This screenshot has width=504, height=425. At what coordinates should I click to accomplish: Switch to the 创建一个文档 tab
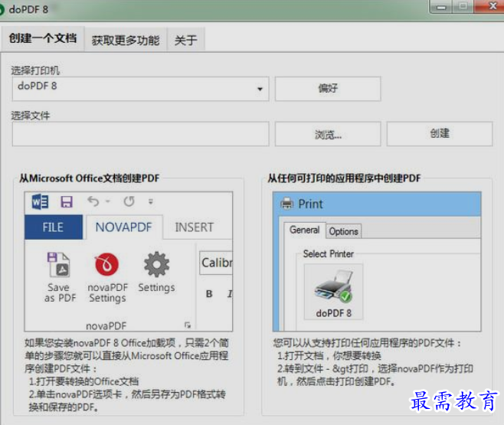coord(43,38)
